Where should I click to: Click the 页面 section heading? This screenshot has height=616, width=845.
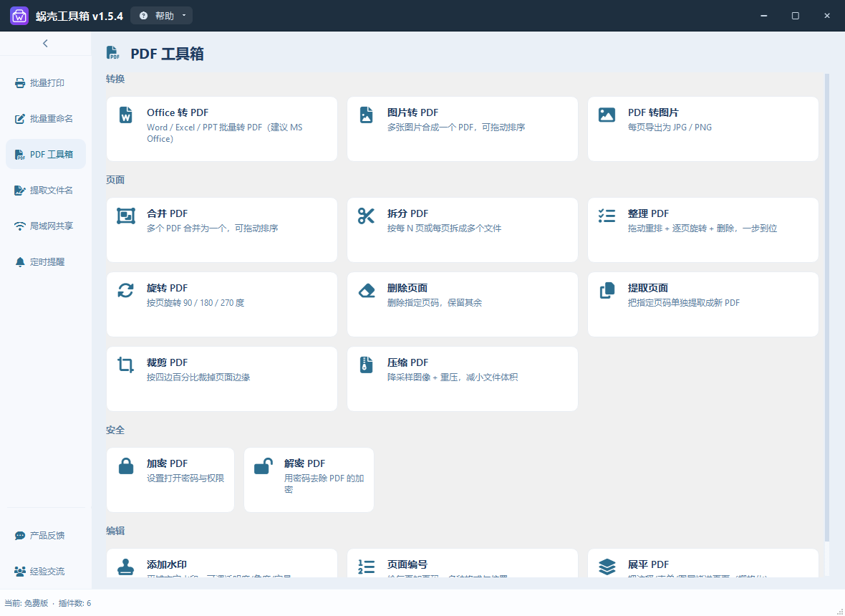(115, 180)
